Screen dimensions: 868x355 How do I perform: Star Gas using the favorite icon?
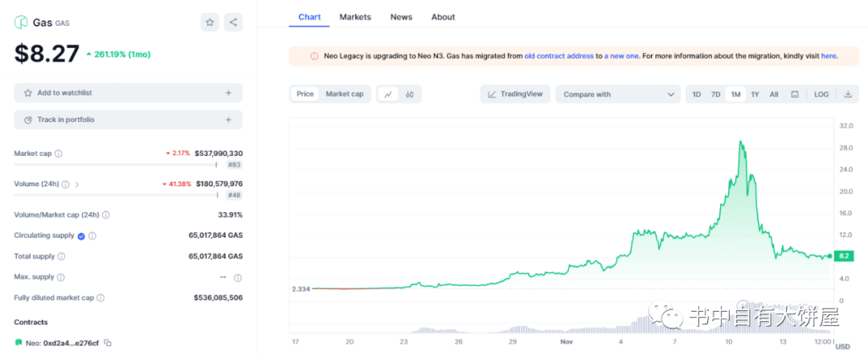tap(210, 22)
